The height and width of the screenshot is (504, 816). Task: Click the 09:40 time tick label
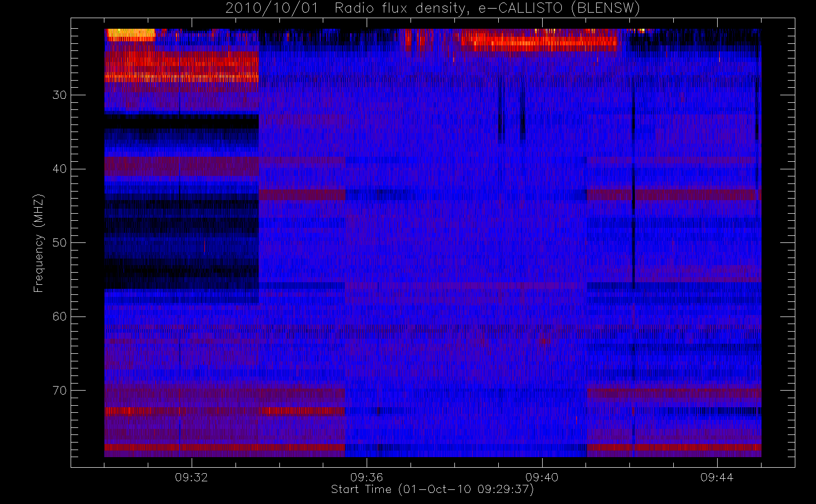542,477
